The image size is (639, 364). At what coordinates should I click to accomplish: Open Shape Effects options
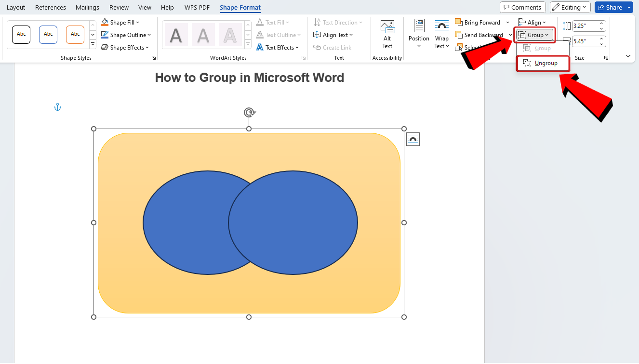pyautogui.click(x=125, y=47)
